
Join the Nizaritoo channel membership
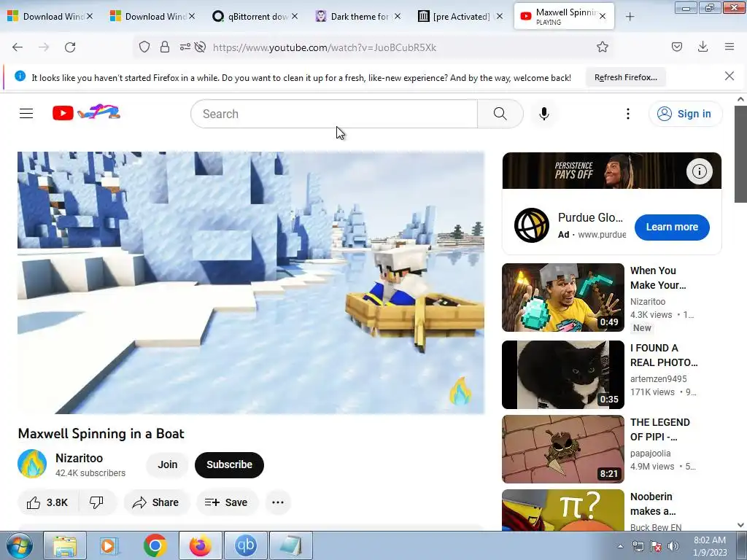[167, 464]
